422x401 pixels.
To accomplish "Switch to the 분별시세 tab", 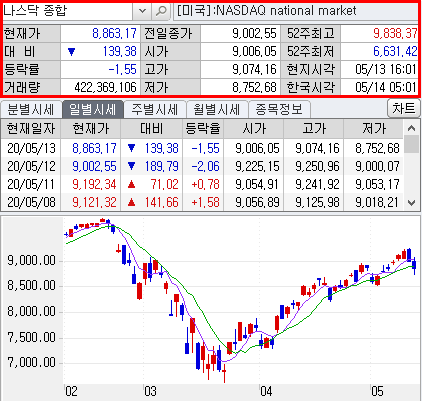I will pos(31,109).
